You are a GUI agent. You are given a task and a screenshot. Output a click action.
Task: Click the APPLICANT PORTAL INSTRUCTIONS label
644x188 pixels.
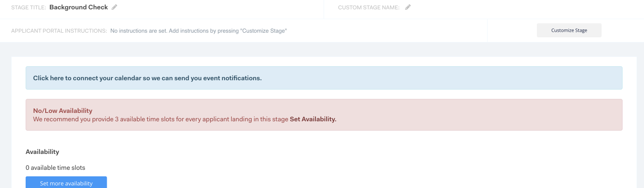59,31
